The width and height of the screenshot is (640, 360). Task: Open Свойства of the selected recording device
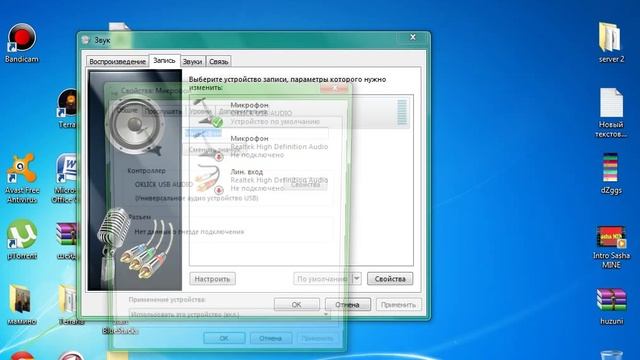click(x=390, y=279)
